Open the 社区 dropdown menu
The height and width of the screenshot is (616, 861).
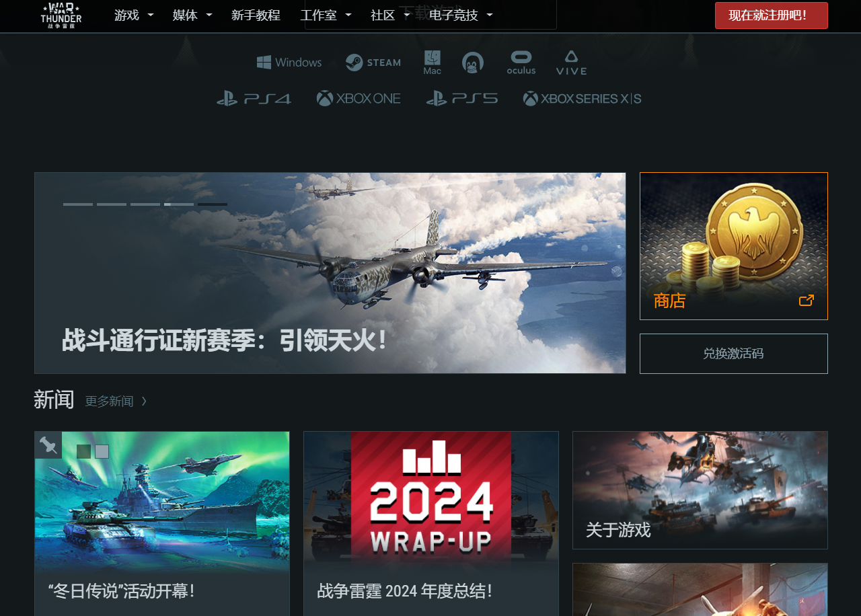tap(390, 15)
